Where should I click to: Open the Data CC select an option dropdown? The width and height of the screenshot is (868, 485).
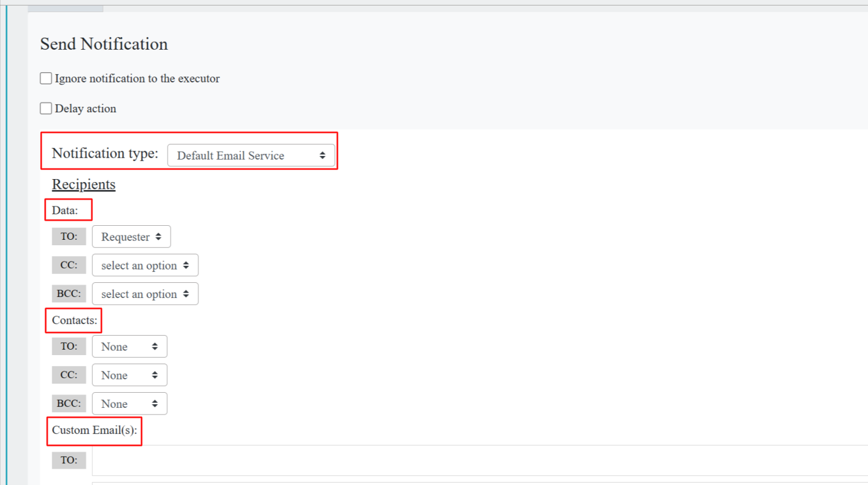[x=145, y=265]
